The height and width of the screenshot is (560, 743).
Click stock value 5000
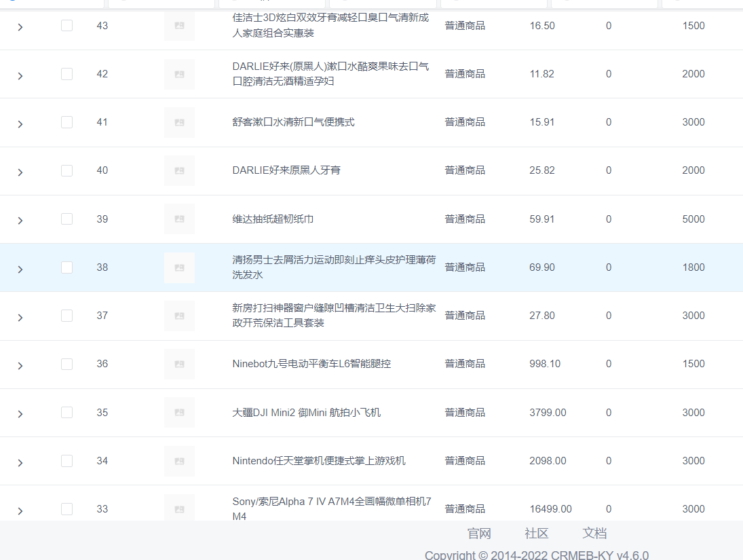(693, 219)
